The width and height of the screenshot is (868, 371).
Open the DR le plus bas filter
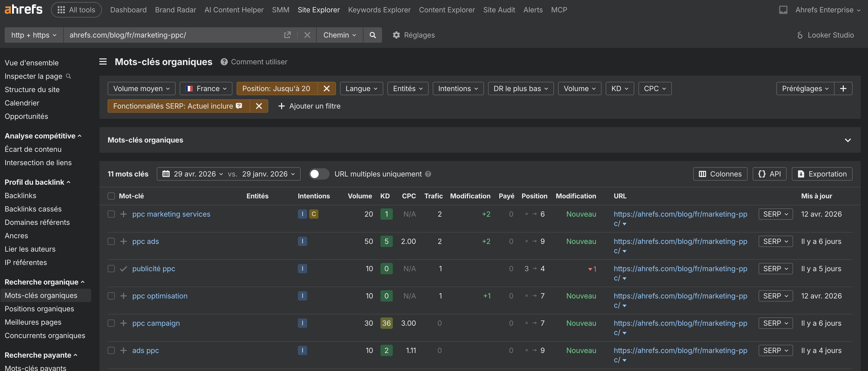point(521,89)
